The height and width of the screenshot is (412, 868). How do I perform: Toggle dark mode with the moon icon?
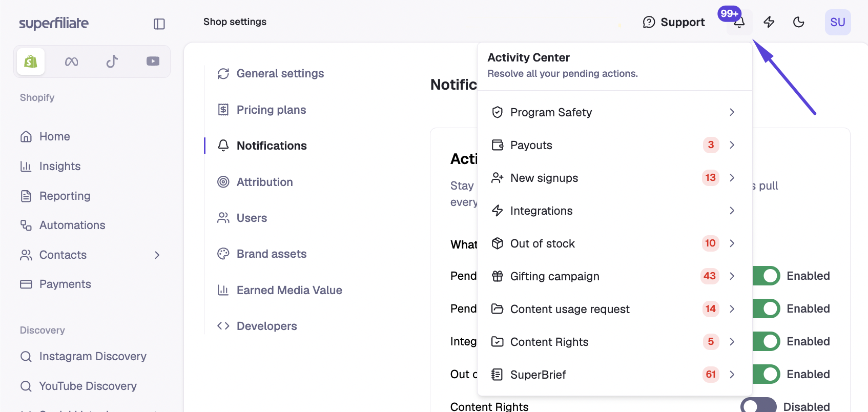[x=799, y=22]
